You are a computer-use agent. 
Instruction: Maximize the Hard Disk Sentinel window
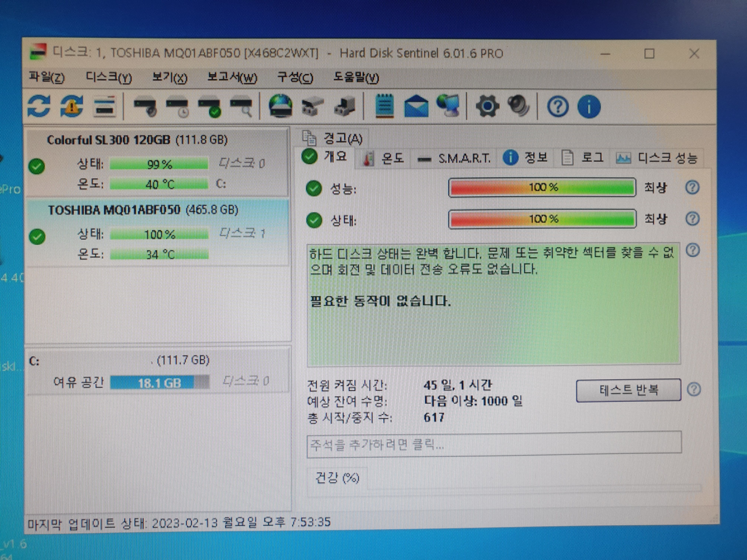649,54
